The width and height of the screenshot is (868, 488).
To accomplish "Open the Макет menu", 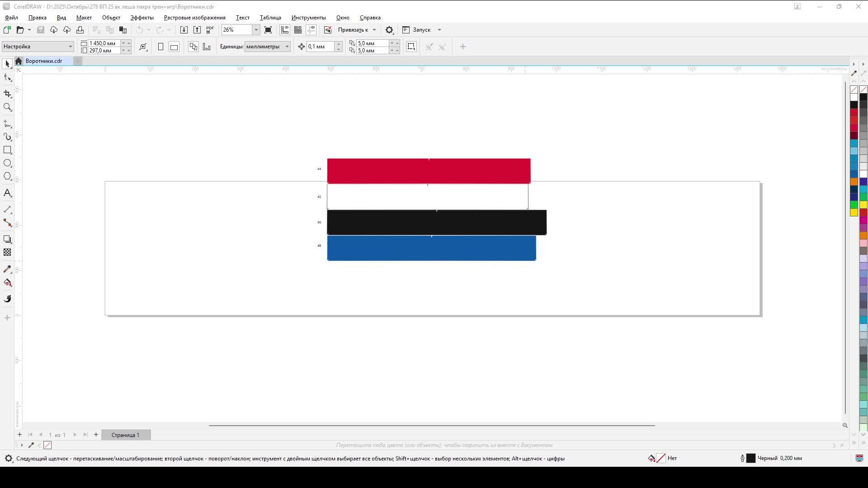I will point(84,18).
